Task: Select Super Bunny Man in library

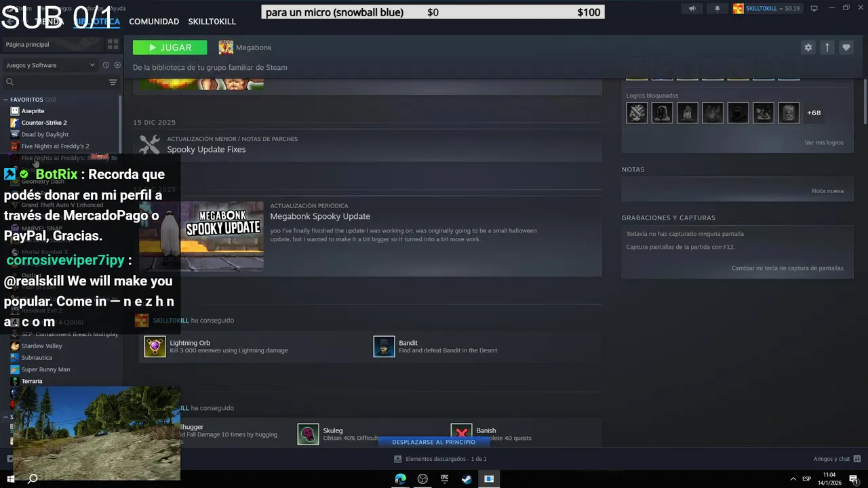Action: coord(45,369)
